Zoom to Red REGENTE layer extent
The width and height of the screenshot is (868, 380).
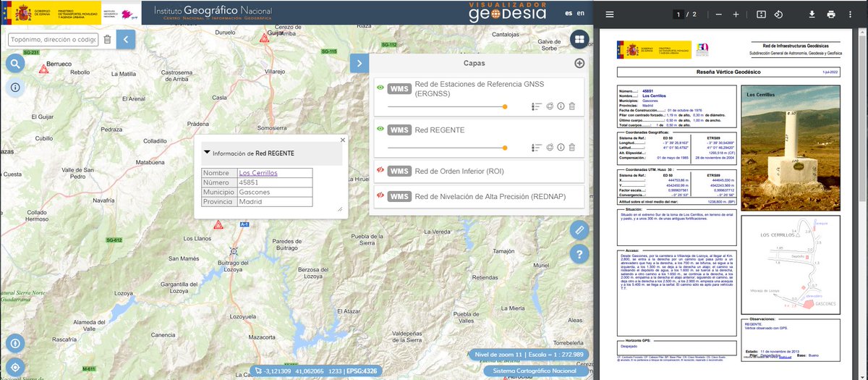click(x=549, y=148)
